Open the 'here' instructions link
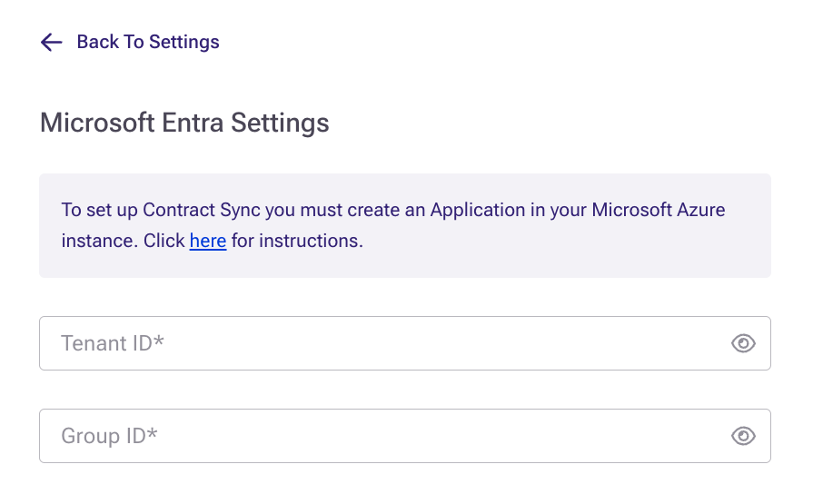This screenshot has height=504, width=813. (208, 242)
